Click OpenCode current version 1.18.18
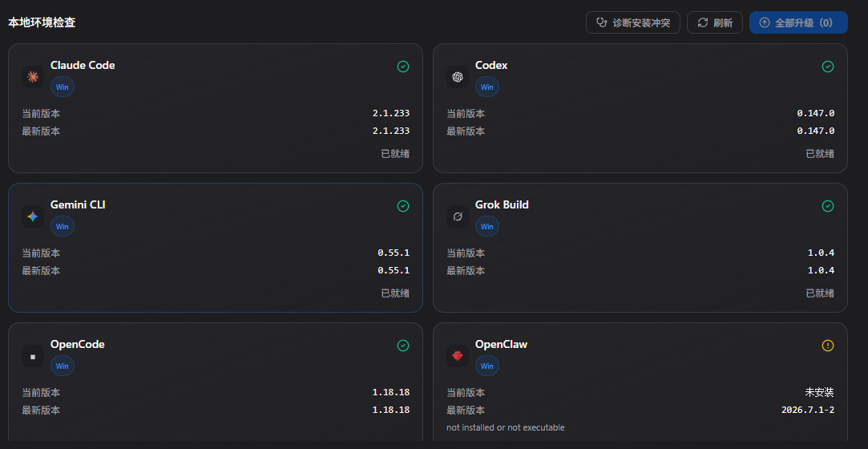 391,393
